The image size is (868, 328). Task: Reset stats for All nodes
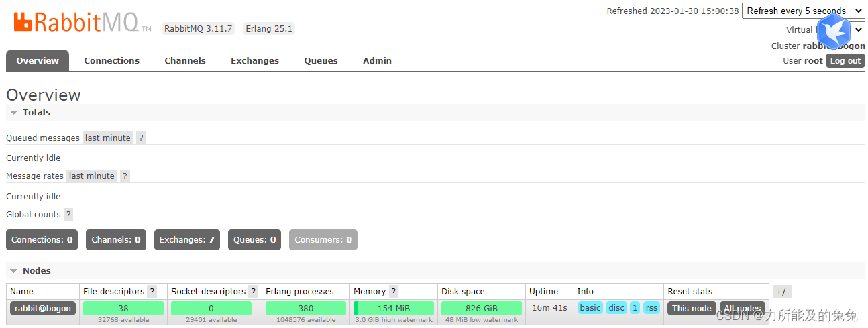coord(742,308)
